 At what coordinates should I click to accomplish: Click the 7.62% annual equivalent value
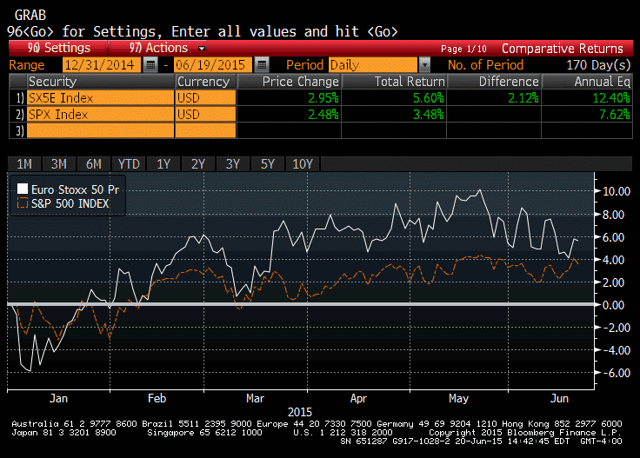click(615, 115)
